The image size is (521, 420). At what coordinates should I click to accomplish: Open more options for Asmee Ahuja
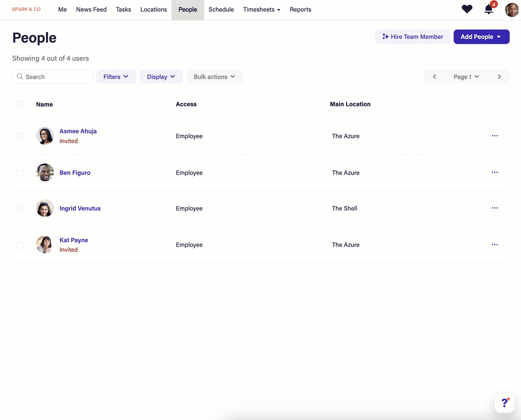pyautogui.click(x=494, y=136)
